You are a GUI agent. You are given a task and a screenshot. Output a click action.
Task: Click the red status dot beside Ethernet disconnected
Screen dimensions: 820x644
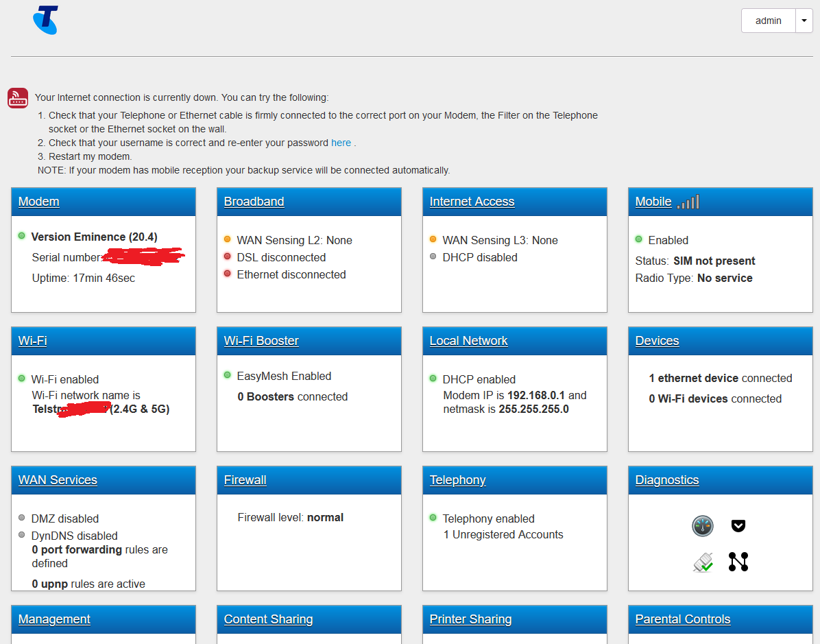(228, 274)
